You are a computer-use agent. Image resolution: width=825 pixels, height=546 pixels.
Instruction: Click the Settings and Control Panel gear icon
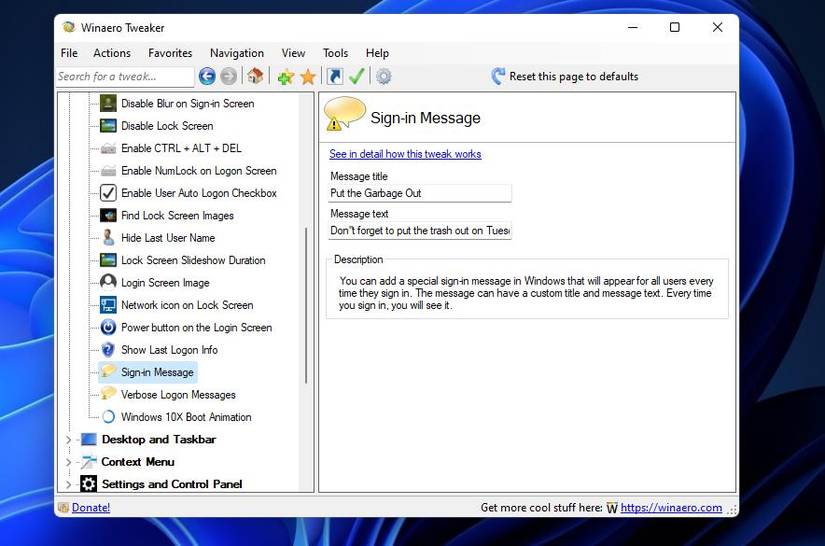coord(88,484)
